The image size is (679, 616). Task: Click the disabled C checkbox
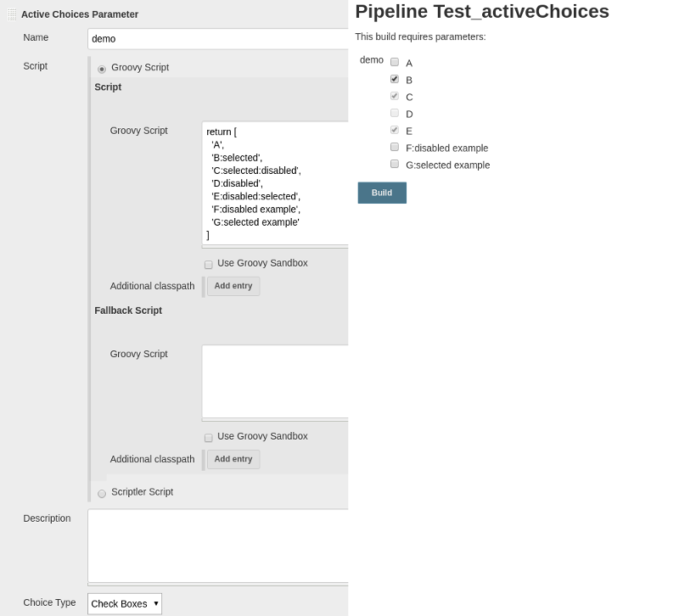(x=395, y=96)
